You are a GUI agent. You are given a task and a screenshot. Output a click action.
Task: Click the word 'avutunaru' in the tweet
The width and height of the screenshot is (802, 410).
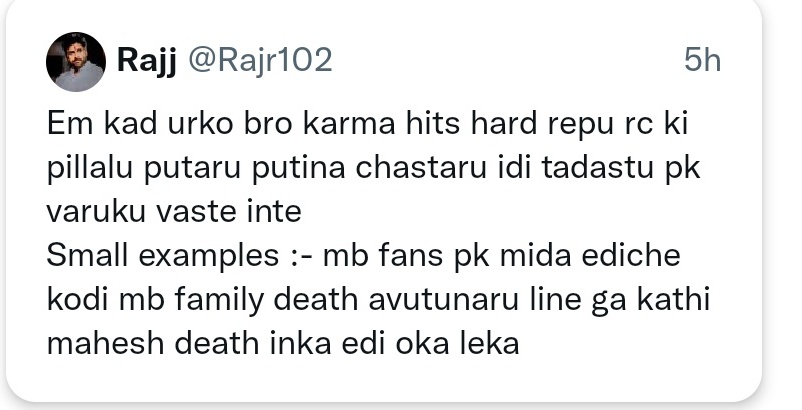pyautogui.click(x=443, y=300)
